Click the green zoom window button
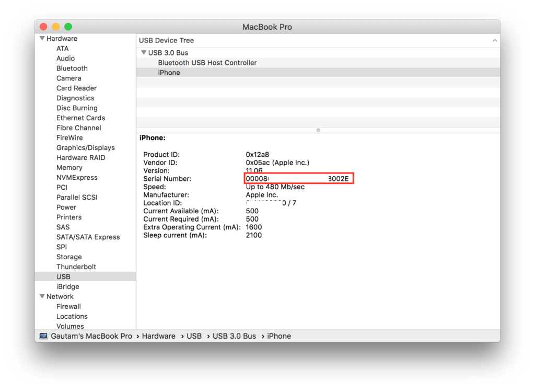Viewport: 535px width, 392px height. click(68, 27)
